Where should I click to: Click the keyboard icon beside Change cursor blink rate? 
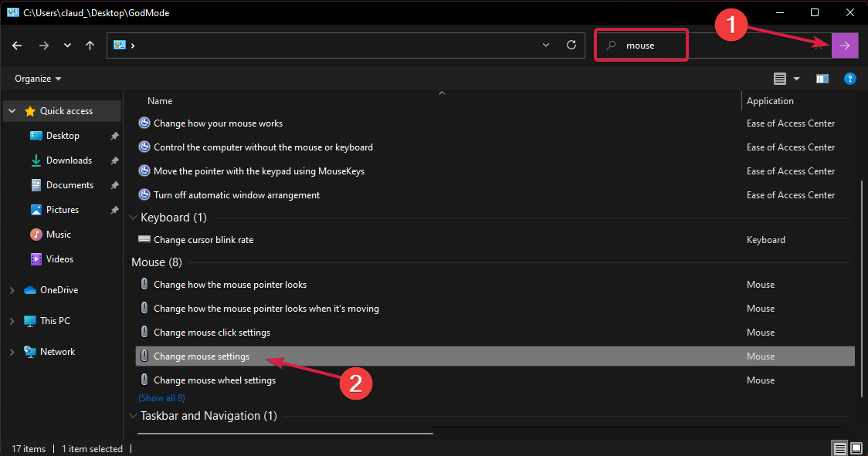(144, 239)
